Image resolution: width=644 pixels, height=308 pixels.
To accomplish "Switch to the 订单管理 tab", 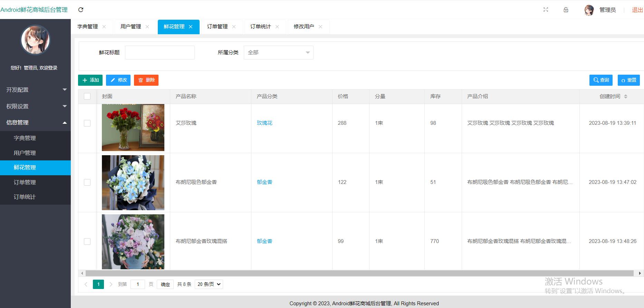I will (217, 27).
